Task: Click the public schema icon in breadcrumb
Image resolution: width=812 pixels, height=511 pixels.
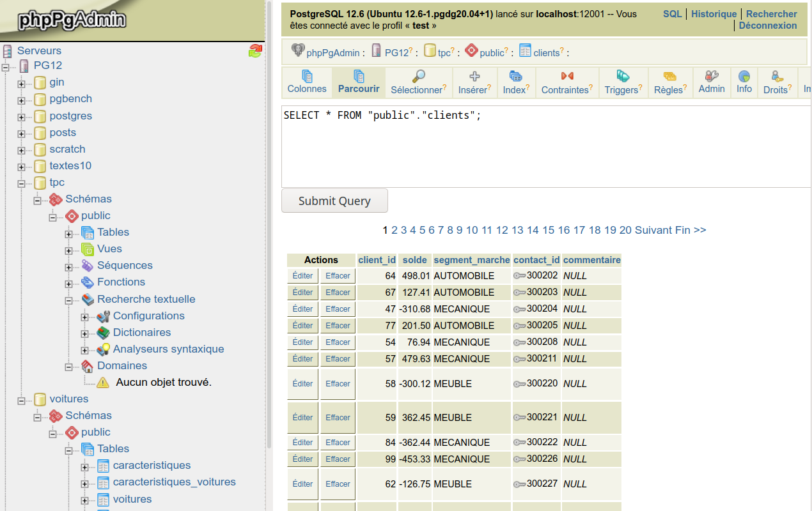Action: click(471, 50)
